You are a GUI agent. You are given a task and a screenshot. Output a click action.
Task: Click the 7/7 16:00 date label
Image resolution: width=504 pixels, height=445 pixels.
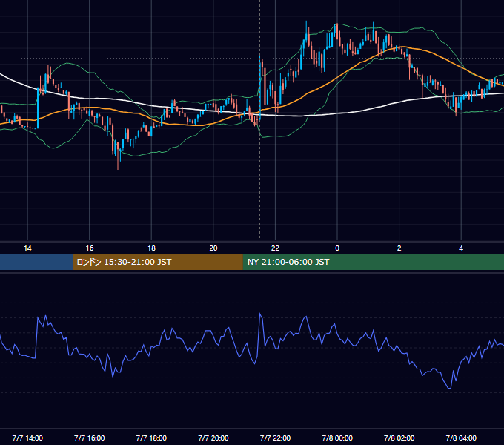click(x=90, y=438)
